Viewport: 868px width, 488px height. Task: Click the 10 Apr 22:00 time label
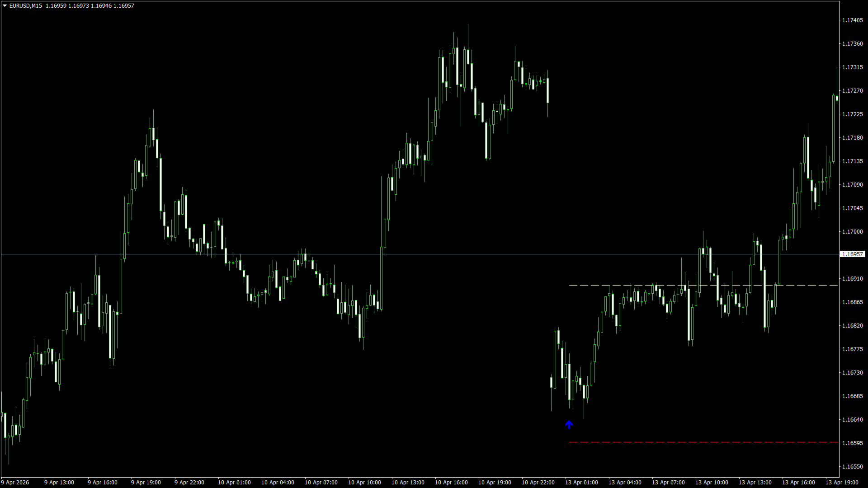(x=538, y=483)
